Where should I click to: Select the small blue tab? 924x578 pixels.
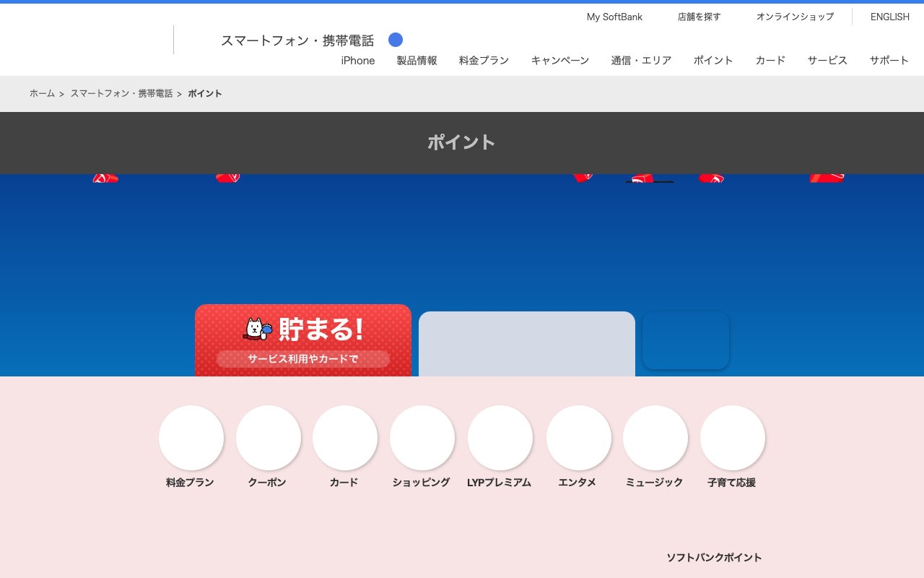pyautogui.click(x=686, y=340)
